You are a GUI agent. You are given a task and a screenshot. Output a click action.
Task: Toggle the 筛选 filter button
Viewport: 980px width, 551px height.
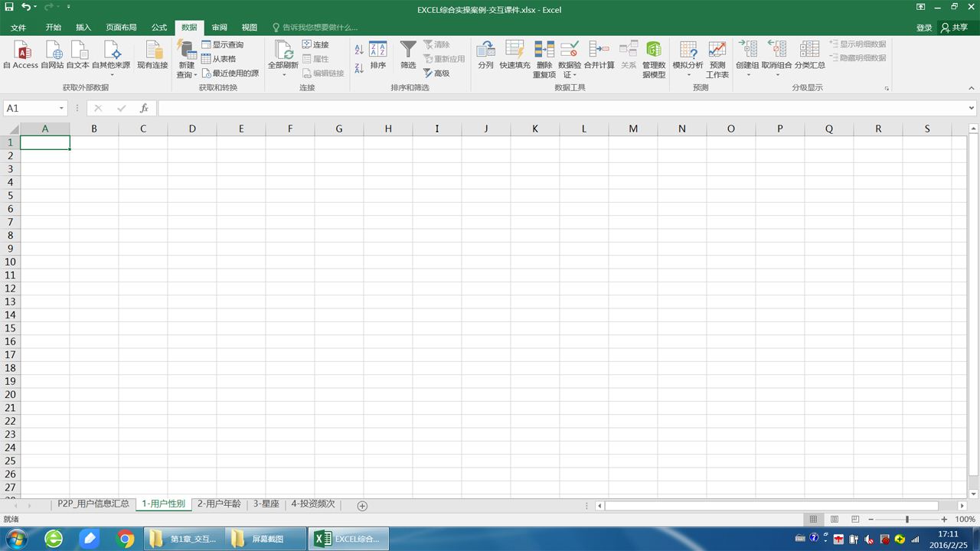point(408,55)
